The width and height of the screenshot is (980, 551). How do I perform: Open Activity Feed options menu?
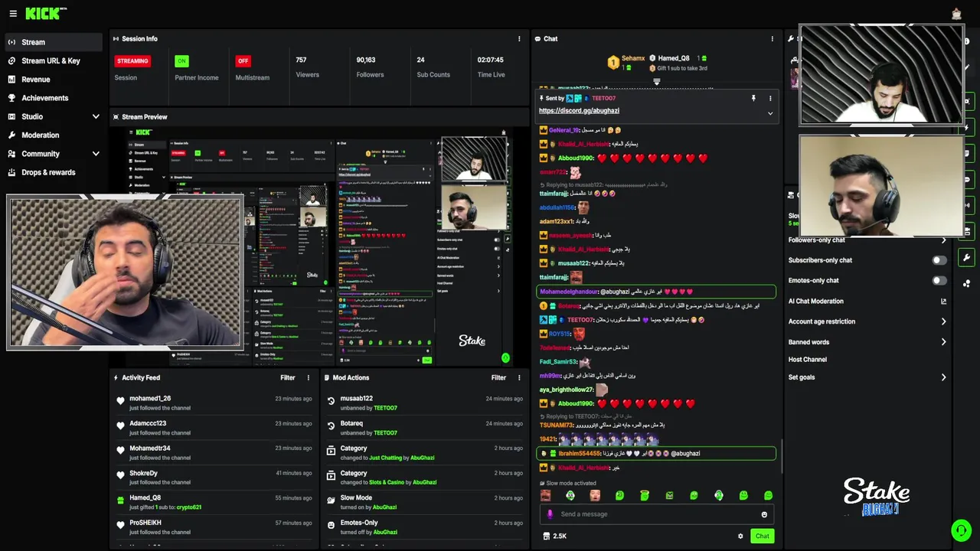(309, 378)
